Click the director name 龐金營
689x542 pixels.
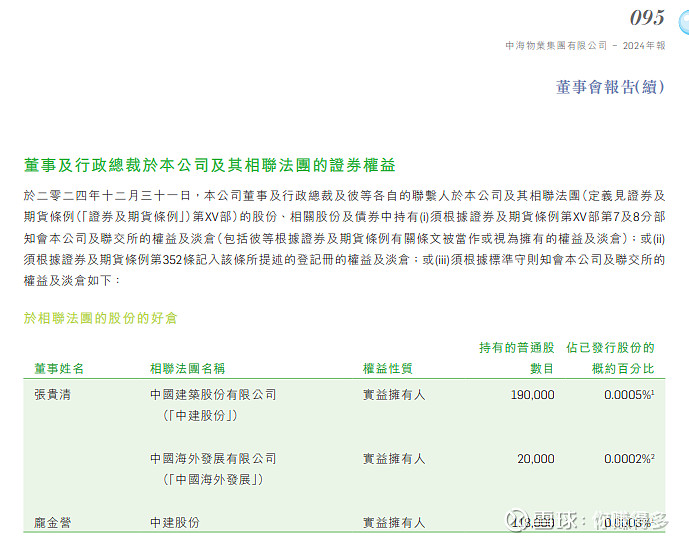[x=53, y=522]
